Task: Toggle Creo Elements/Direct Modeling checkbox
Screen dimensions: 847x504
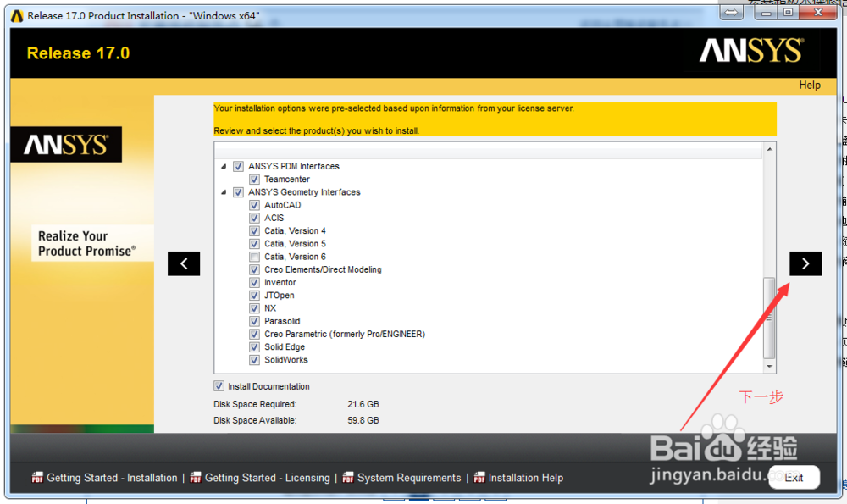Action: (254, 269)
